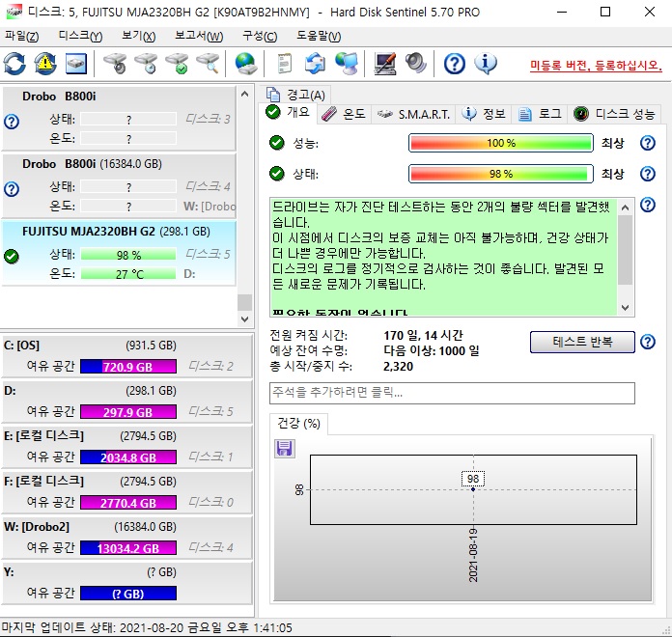Click the green check icon beside 성능 label

[x=277, y=143]
